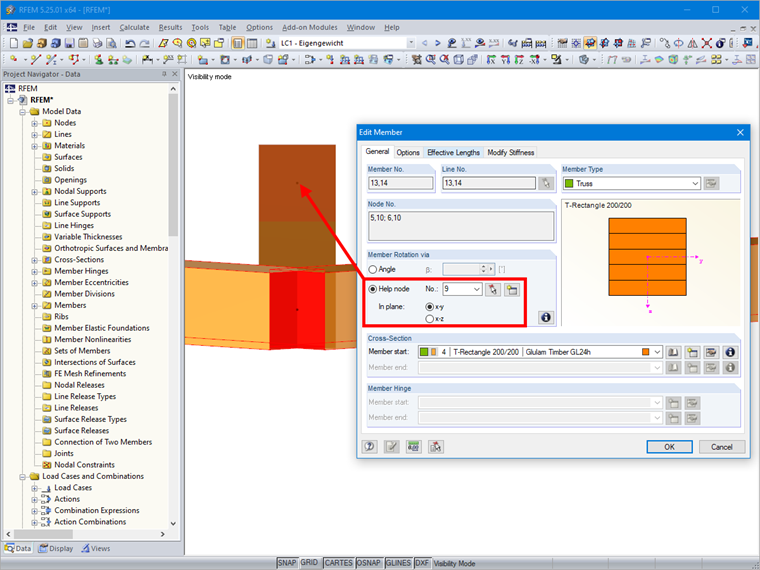Toggle CARTES in status bar
760x570 pixels.
(338, 563)
